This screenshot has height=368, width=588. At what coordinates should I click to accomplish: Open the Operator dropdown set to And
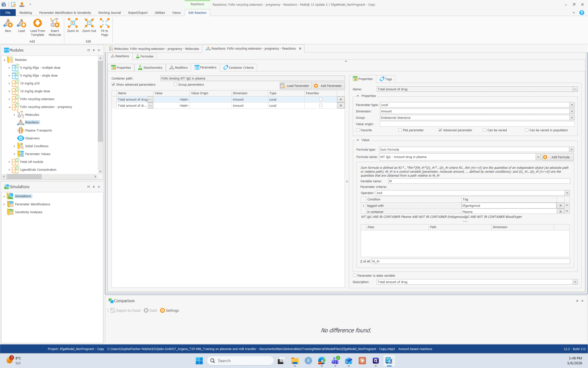click(x=567, y=193)
